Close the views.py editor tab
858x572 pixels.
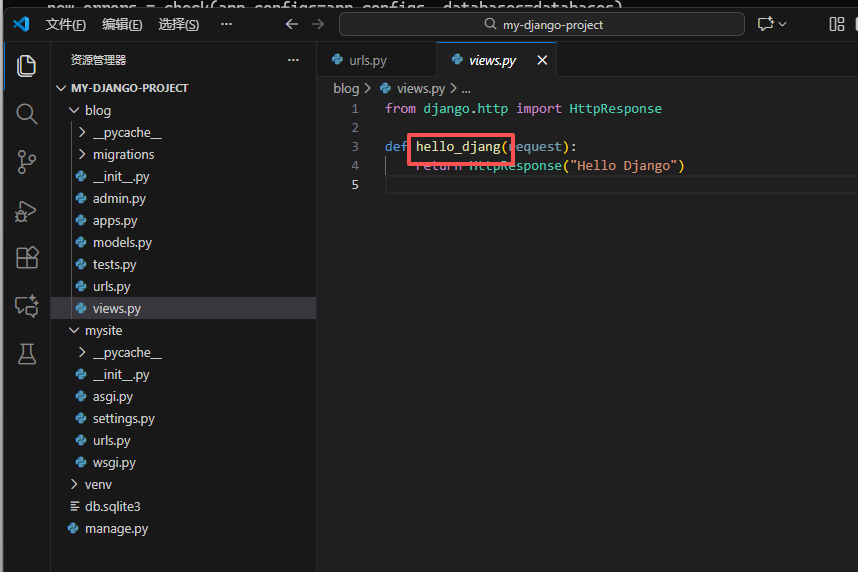tap(542, 60)
